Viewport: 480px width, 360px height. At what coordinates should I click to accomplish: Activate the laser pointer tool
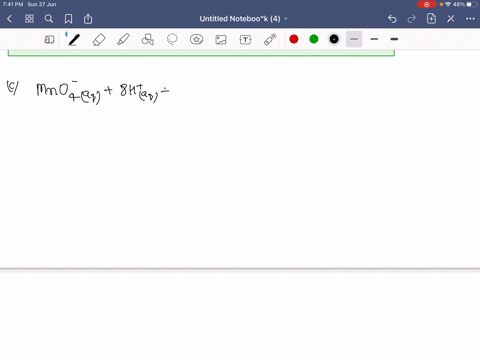(270, 39)
